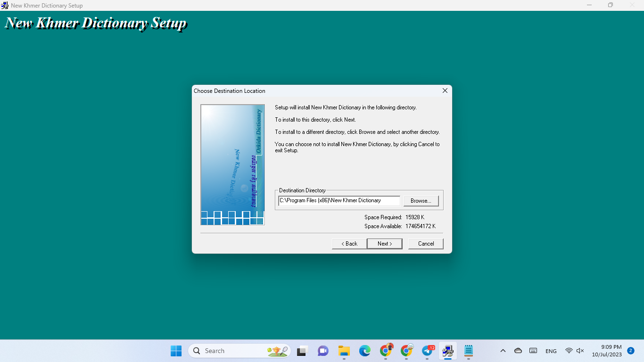Click the OneDrive cloud tray icon
Screen dimensions: 644x362
point(518,351)
